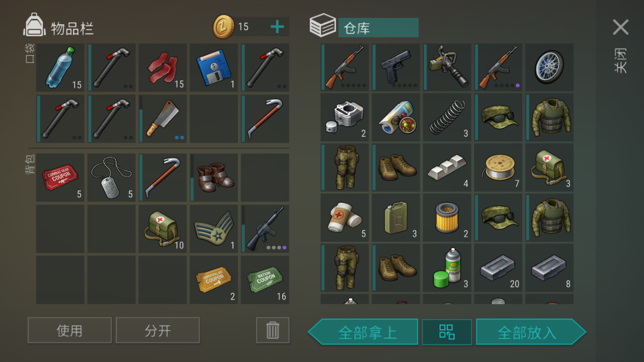The image size is (644, 362).
Task: Select the blue floppy disk item
Action: click(214, 67)
